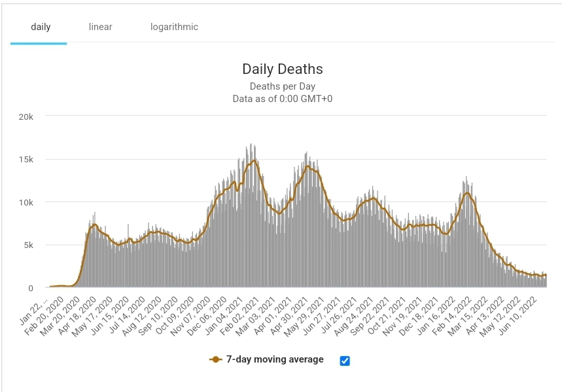Click the 20k y-axis label

26,116
